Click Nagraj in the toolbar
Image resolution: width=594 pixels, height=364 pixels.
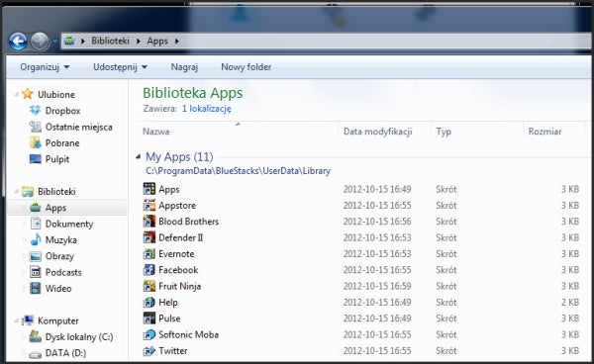click(x=184, y=67)
